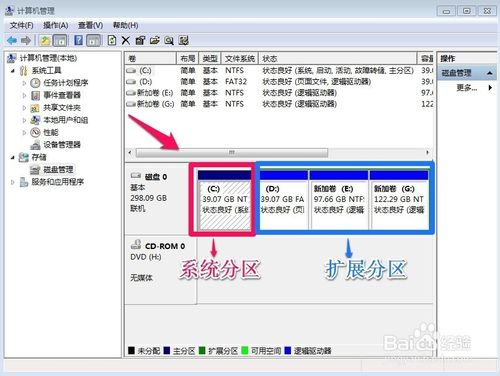Sort by the 类型 column header
The width and height of the screenshot is (500, 376).
[210, 59]
